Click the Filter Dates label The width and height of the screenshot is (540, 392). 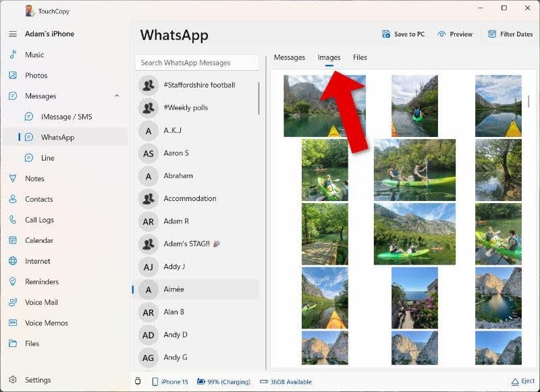516,34
